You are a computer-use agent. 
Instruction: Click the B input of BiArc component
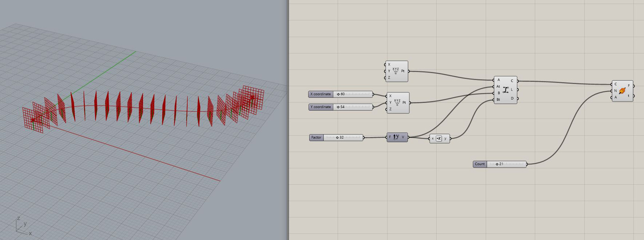(498, 93)
